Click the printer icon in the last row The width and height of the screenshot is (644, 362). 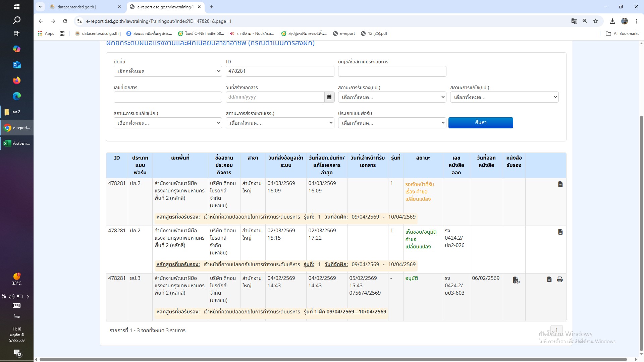tap(560, 280)
